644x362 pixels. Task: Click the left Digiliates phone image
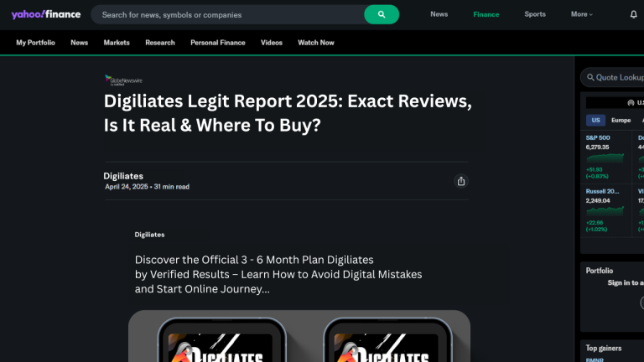(221, 339)
